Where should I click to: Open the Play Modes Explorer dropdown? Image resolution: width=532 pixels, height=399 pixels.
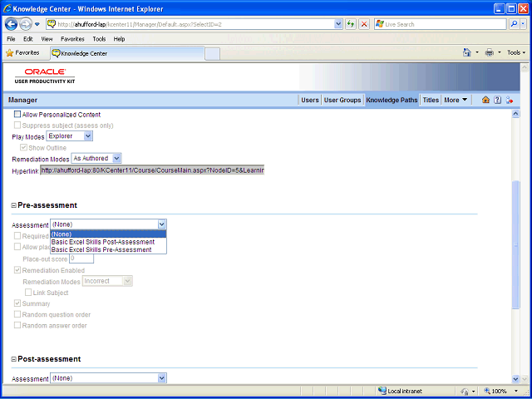point(69,136)
